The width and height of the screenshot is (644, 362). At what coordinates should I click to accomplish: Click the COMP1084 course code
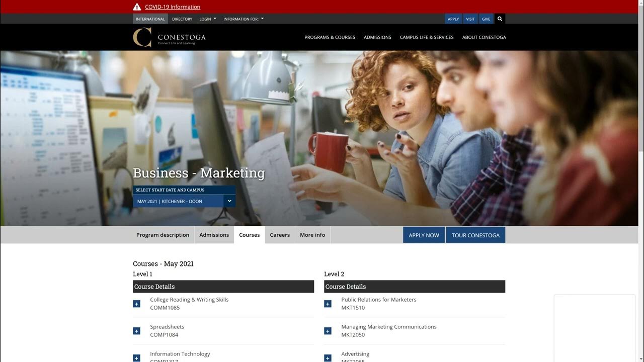pyautogui.click(x=164, y=335)
